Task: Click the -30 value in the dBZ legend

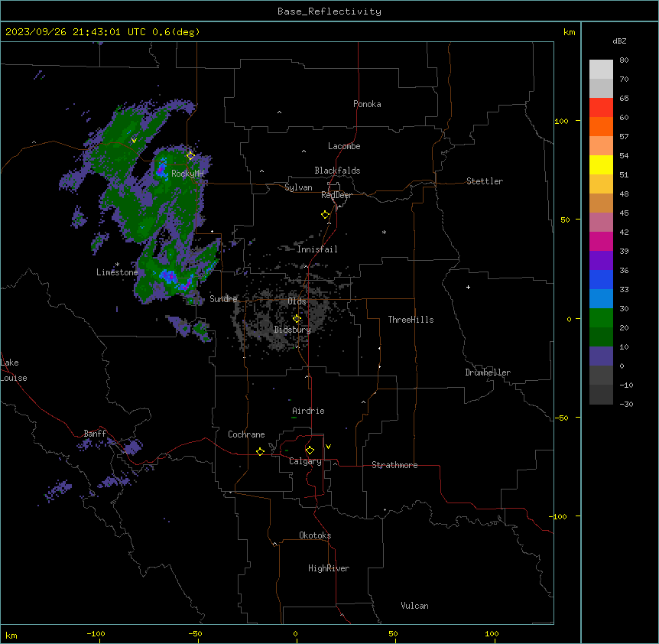Action: pyautogui.click(x=626, y=405)
